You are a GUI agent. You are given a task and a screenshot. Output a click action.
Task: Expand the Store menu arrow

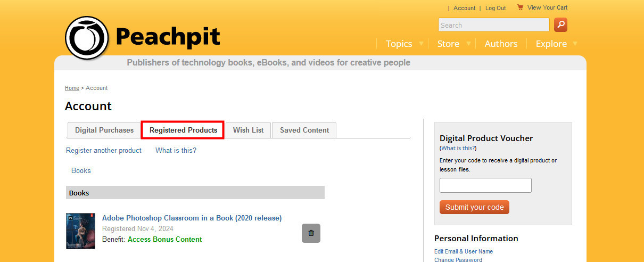[468, 44]
